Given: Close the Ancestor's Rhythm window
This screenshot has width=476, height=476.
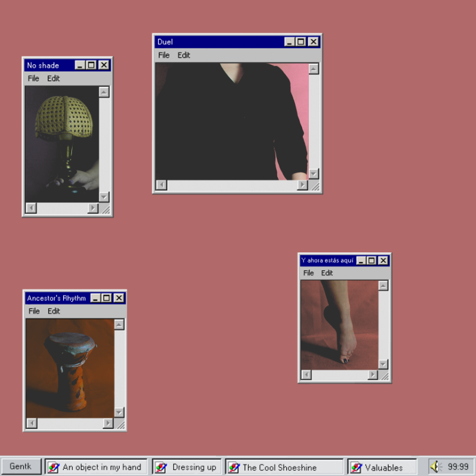Looking at the screenshot, I should (x=119, y=298).
